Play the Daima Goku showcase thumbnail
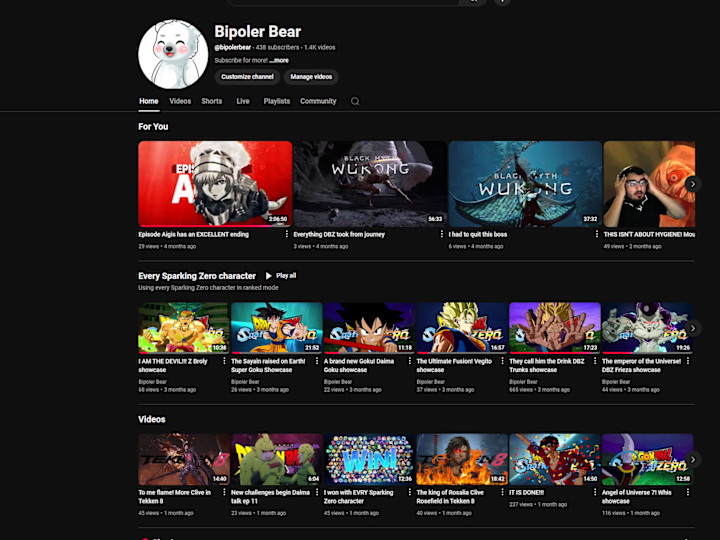 point(369,328)
